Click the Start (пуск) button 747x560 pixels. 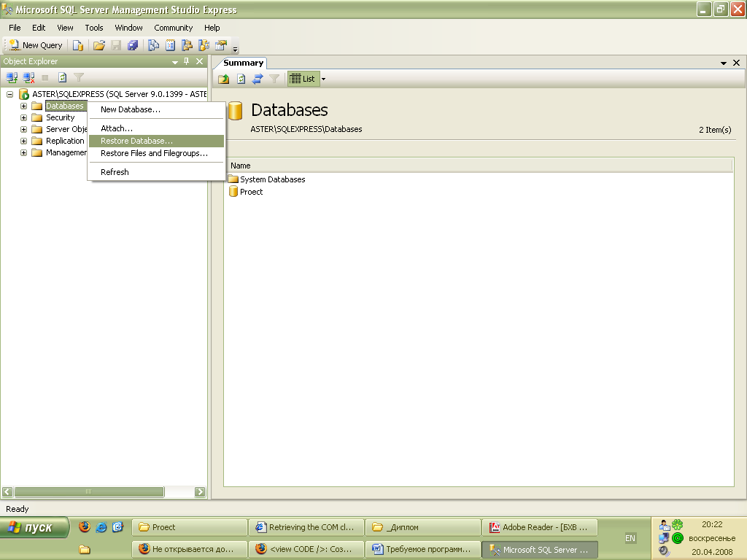34,528
